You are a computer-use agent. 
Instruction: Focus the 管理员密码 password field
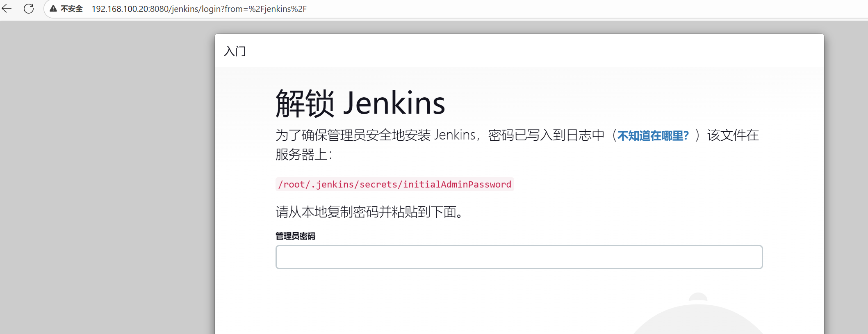[x=519, y=257]
